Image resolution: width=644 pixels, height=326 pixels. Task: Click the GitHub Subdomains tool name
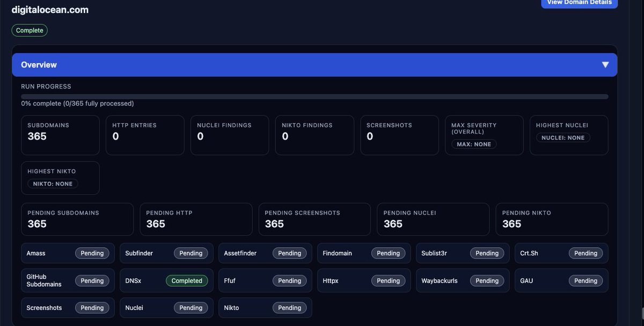point(43,280)
